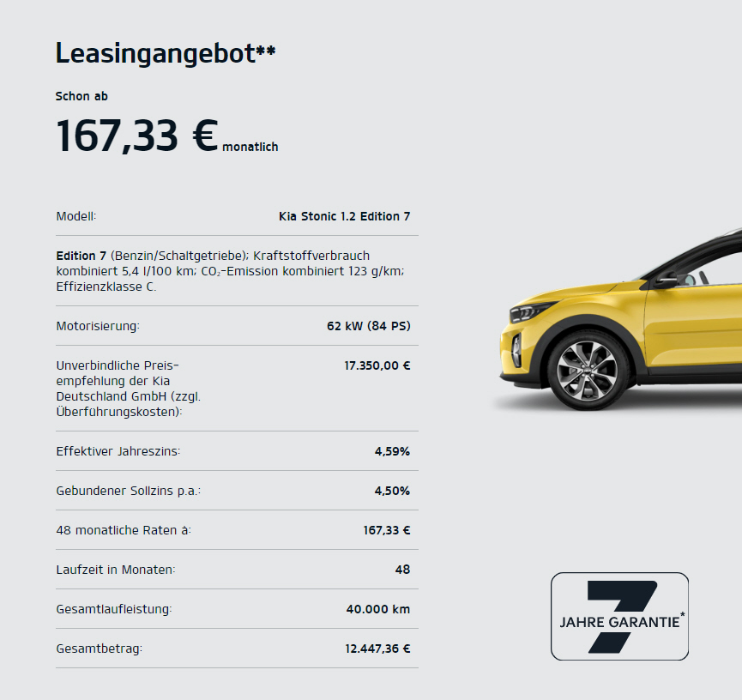Click the '48 monatliche Raten à:' label
The height and width of the screenshot is (700, 742).
pos(124,530)
